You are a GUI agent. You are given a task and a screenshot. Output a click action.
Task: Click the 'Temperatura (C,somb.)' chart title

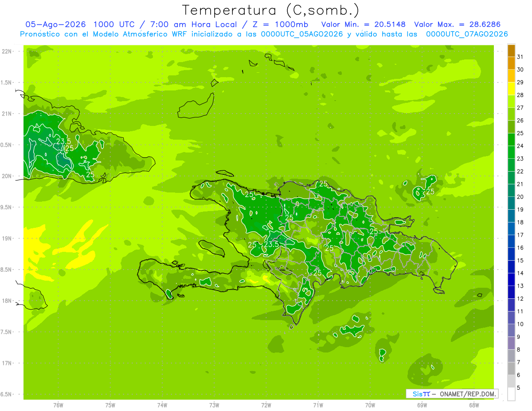point(271,10)
